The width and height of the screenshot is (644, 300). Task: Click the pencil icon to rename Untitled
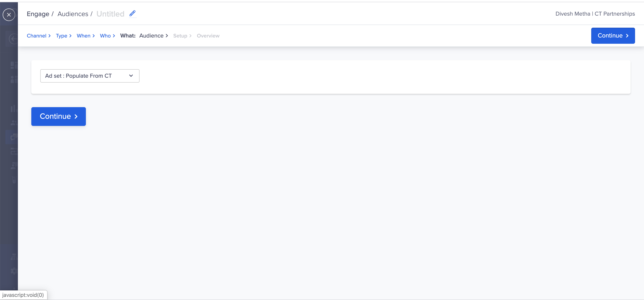click(132, 13)
